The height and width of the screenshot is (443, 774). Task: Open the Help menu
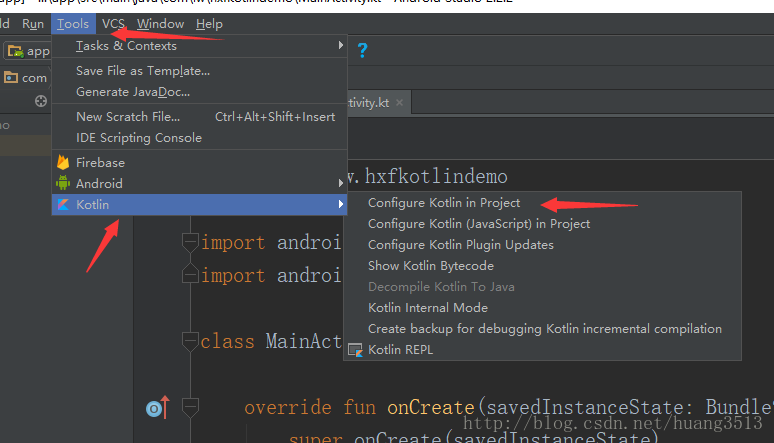[x=209, y=24]
